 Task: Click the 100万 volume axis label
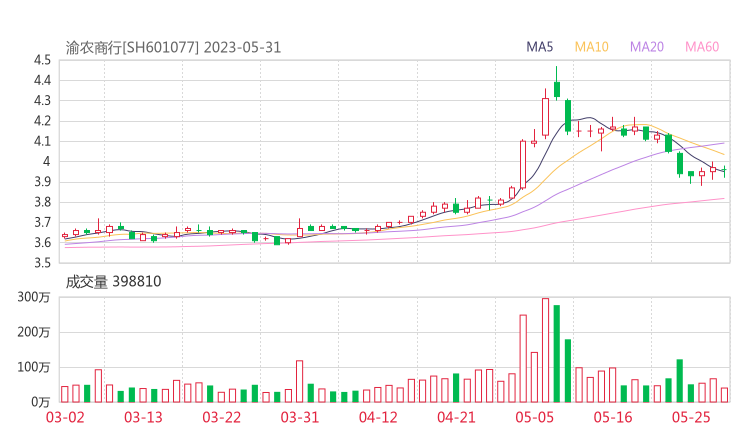tap(34, 367)
